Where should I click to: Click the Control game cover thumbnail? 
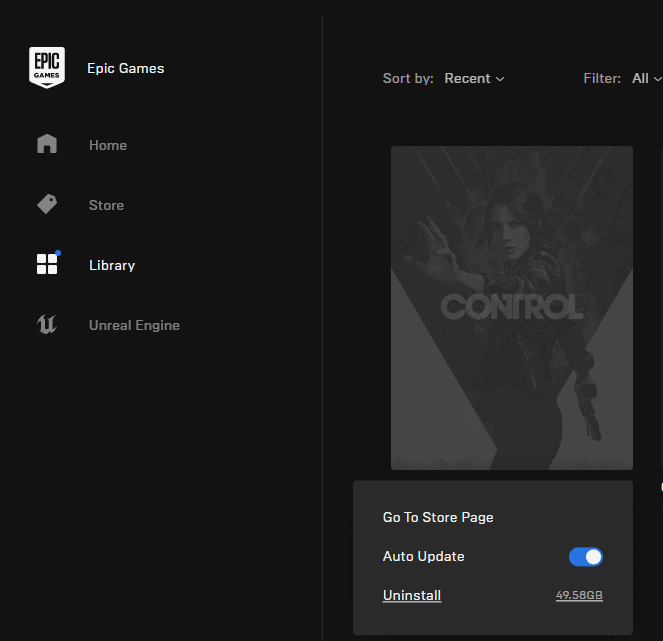tap(512, 308)
